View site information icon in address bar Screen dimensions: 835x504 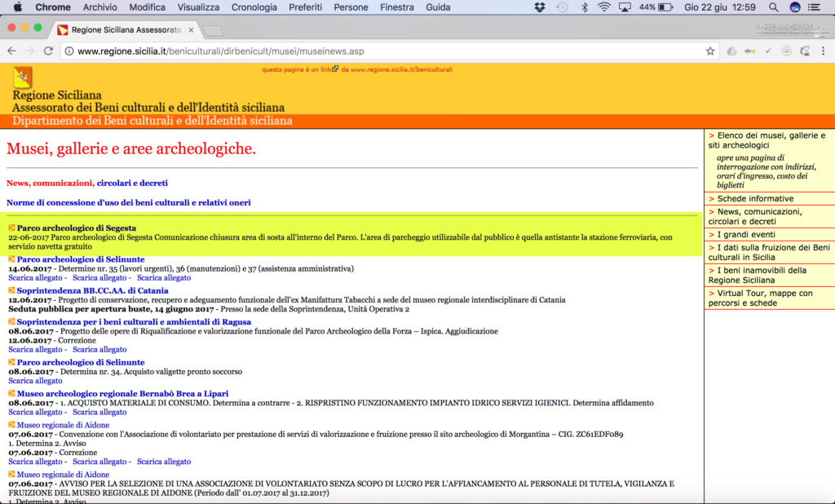(69, 51)
